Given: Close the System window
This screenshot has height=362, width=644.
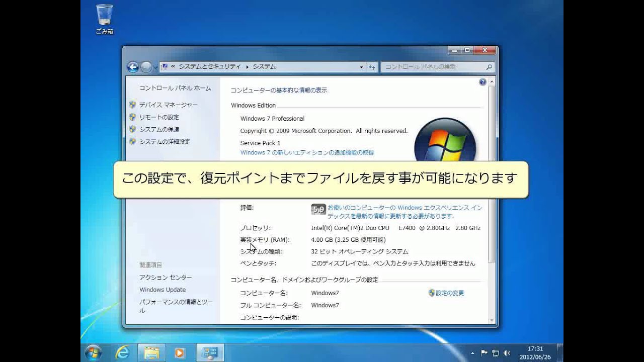Looking at the screenshot, I should point(485,50).
